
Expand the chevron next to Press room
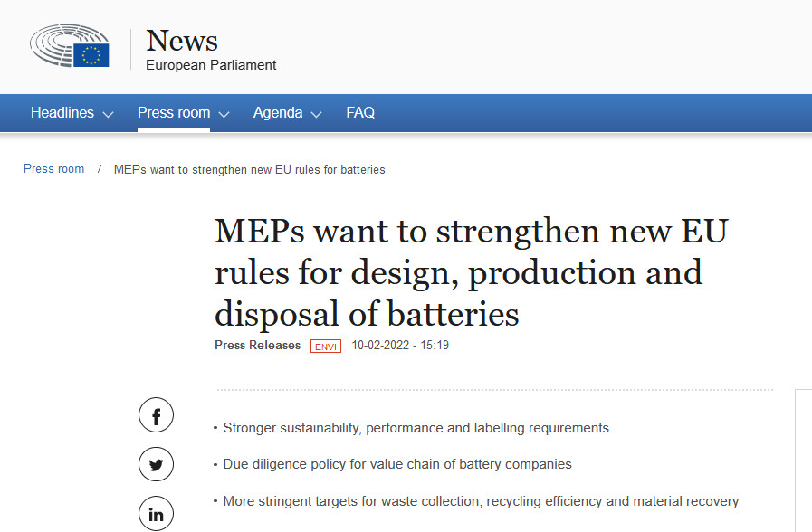point(224,115)
